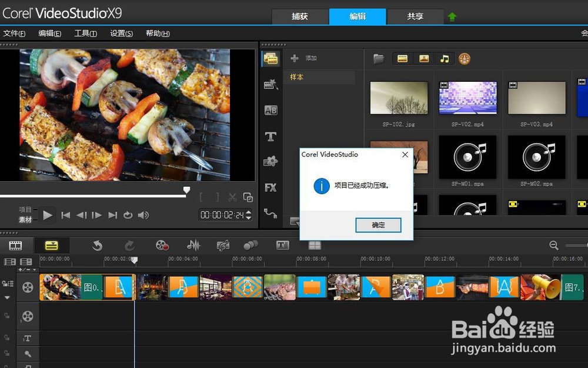Open the record/capture option

162,246
